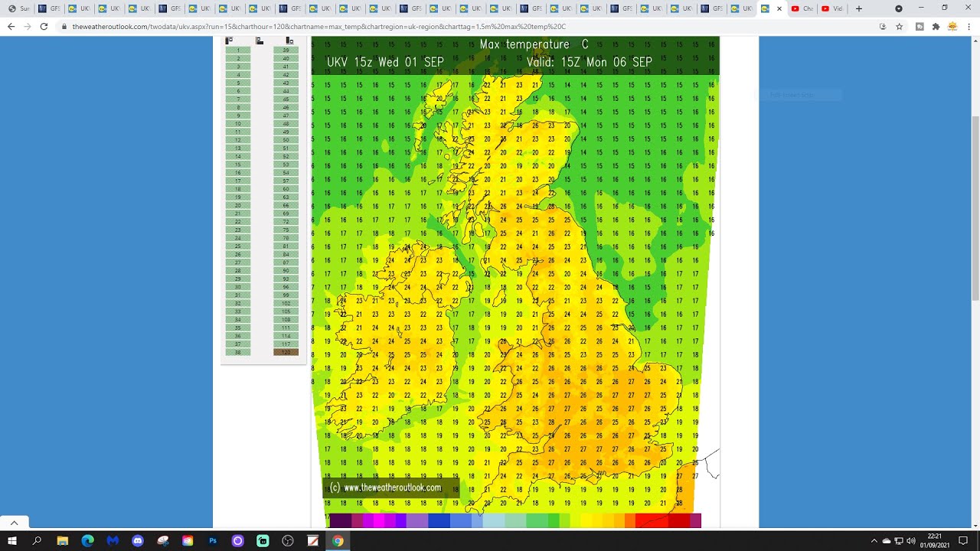Click Chrome icon in taskbar

[x=338, y=541]
